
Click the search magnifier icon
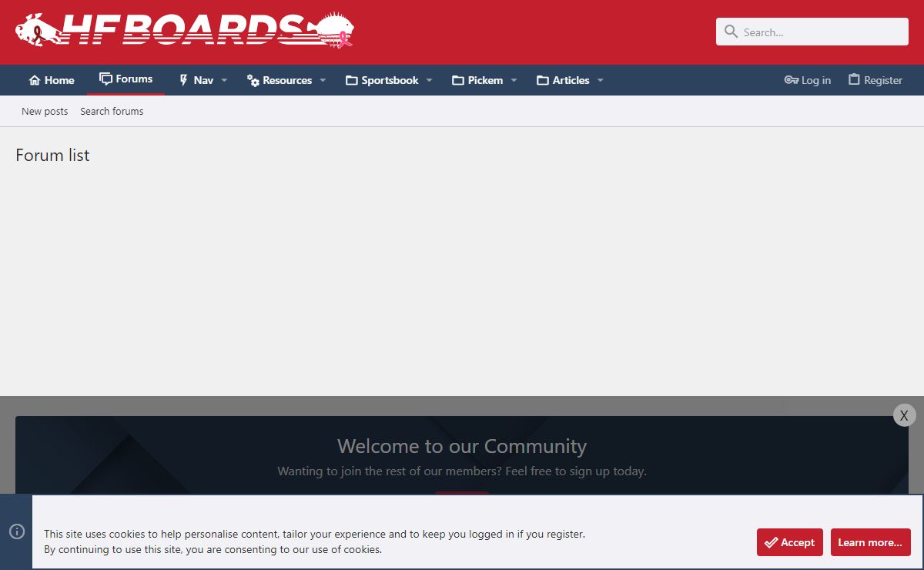[x=731, y=32]
